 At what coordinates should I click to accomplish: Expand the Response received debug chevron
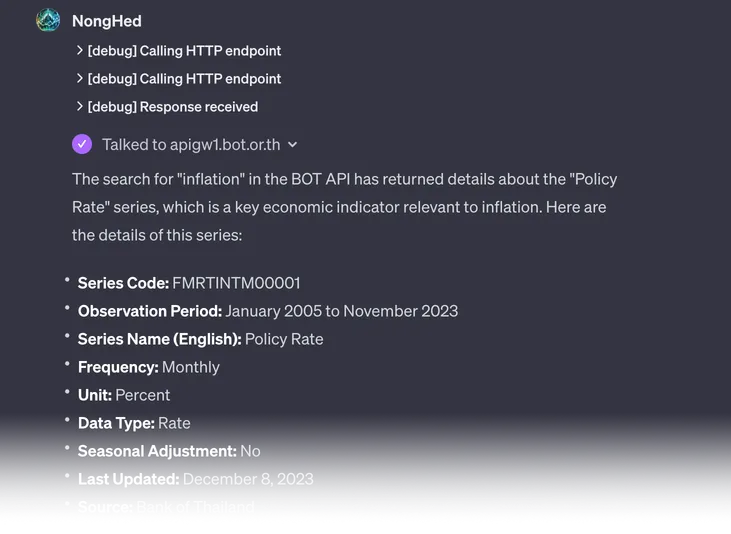(80, 106)
